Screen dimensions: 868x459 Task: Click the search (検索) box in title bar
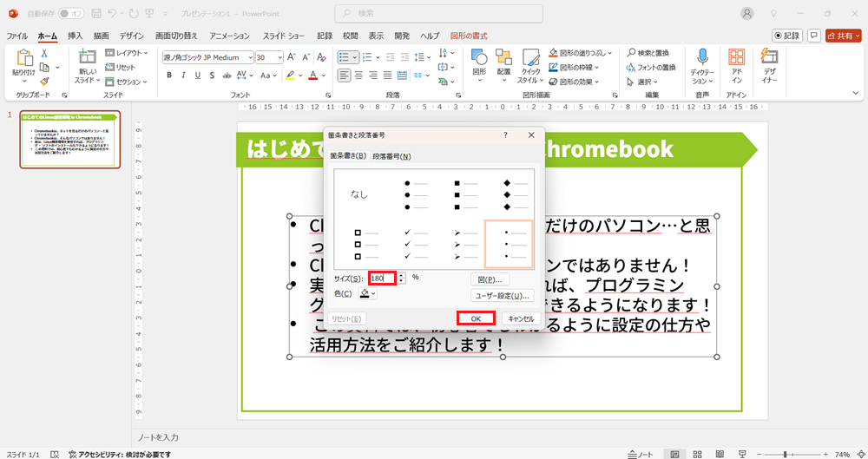pos(438,13)
